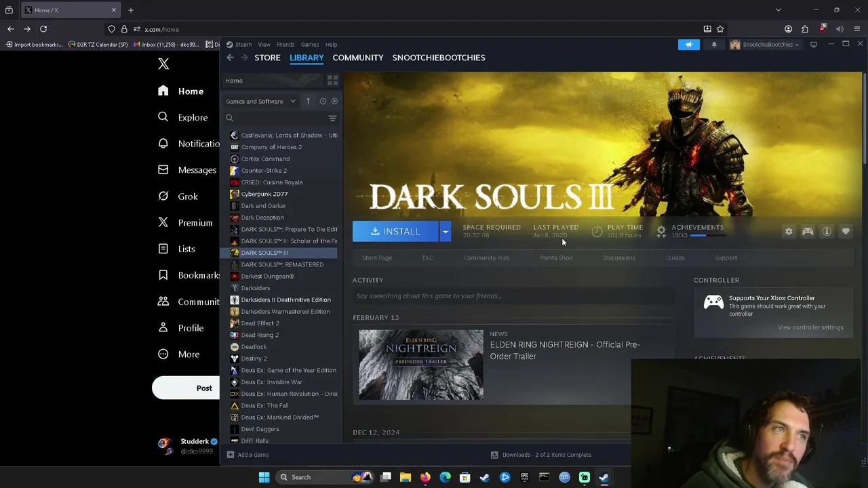Open the Games and Software dropdown
The image size is (868, 488).
(261, 101)
